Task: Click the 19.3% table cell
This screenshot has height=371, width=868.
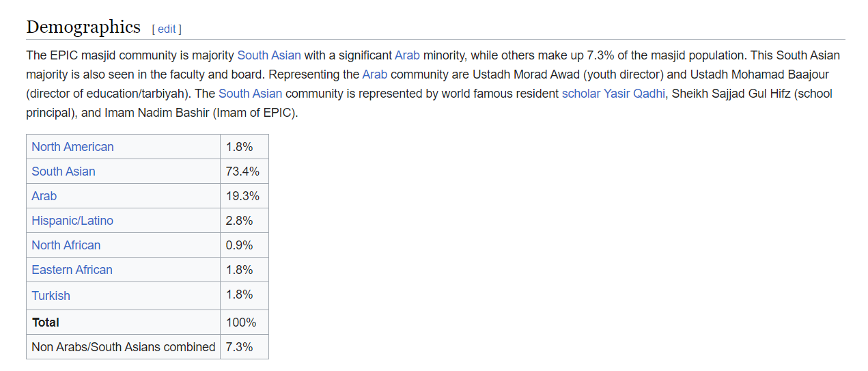Action: (244, 196)
